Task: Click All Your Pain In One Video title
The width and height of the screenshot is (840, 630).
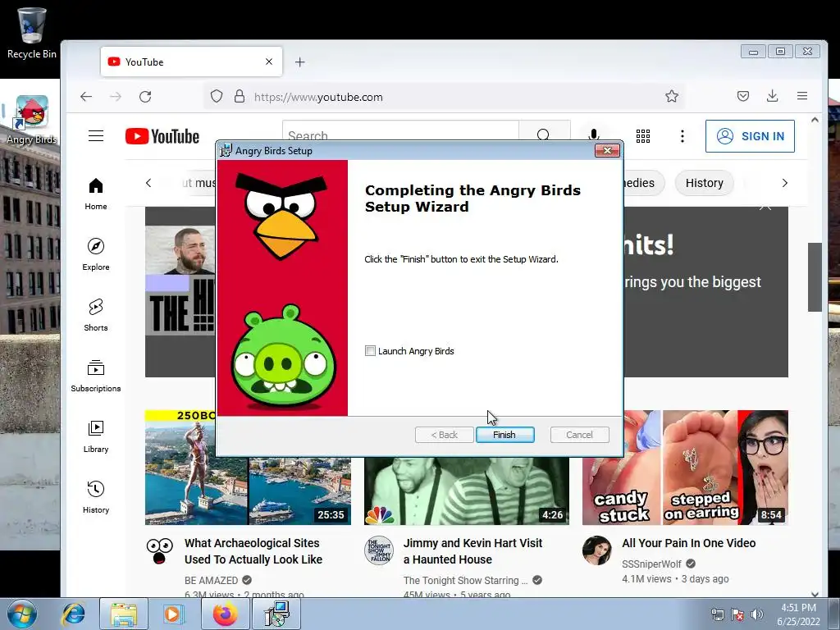Action: (x=688, y=543)
